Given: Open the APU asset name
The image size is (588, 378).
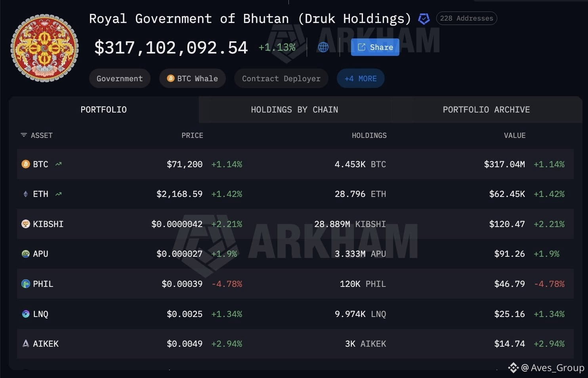Looking at the screenshot, I should [x=40, y=254].
